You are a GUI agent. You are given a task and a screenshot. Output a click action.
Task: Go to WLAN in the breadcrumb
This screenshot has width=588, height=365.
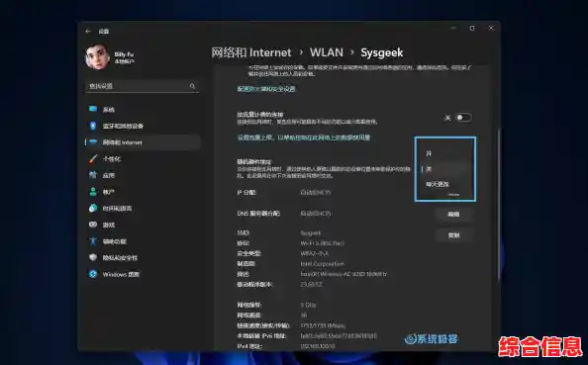(x=327, y=52)
